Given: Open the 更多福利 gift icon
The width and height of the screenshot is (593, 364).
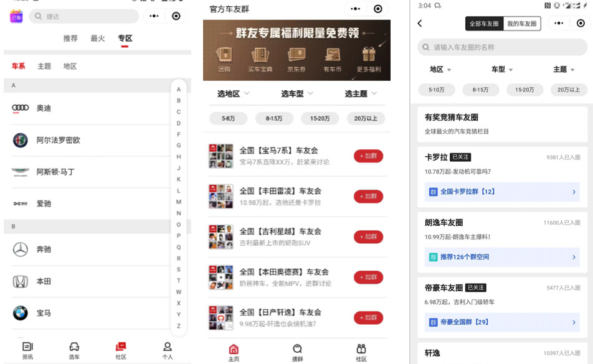Looking at the screenshot, I should (369, 57).
